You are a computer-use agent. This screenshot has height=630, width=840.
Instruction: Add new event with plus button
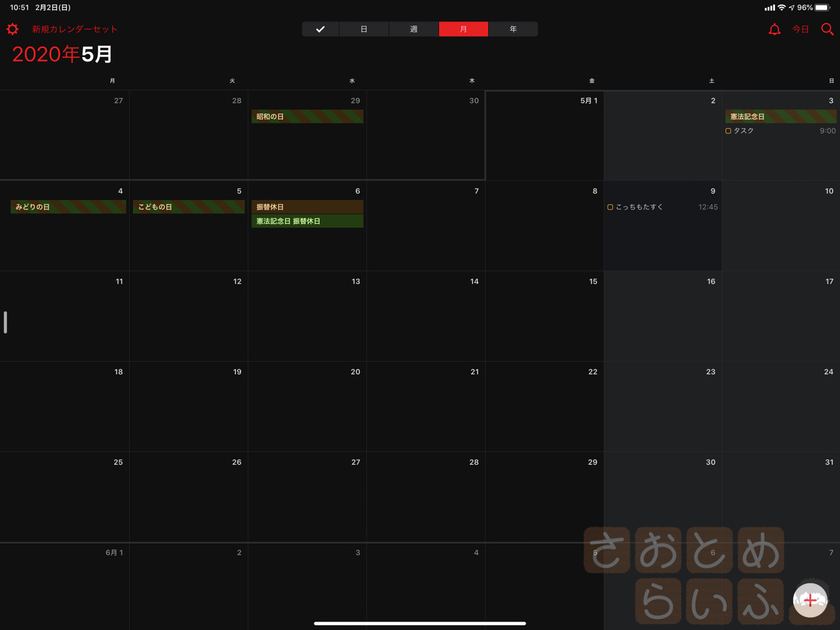coord(810,600)
